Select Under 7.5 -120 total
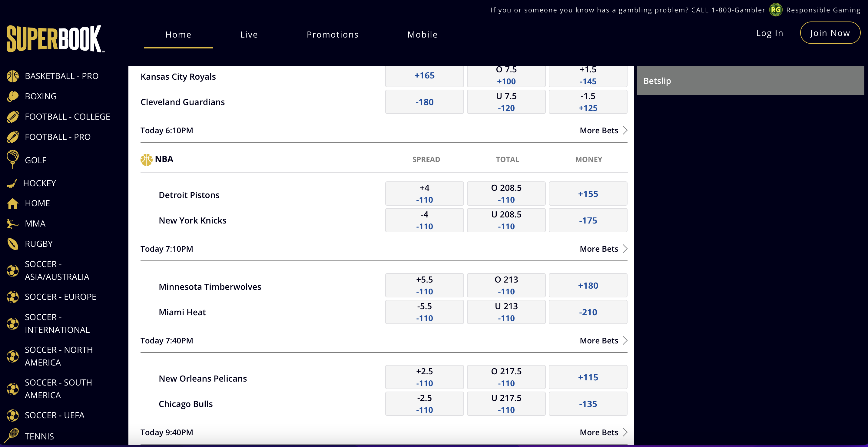This screenshot has width=868, height=447. click(x=506, y=102)
